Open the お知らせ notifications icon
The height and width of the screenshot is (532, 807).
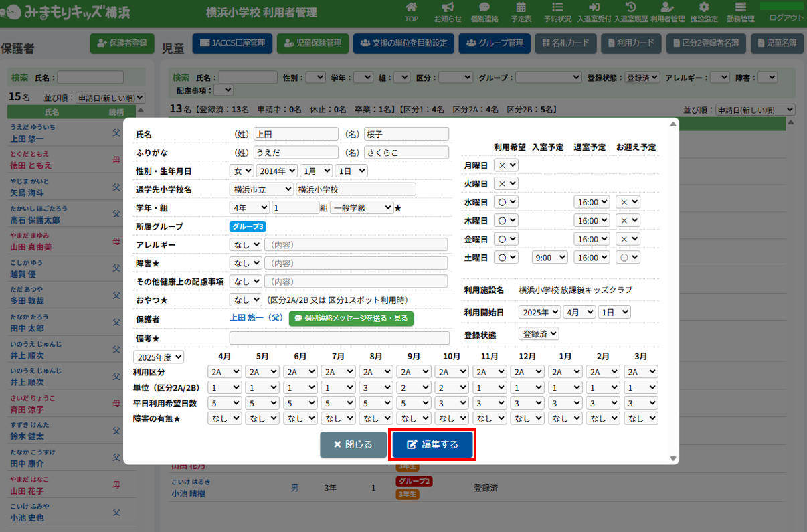(448, 8)
